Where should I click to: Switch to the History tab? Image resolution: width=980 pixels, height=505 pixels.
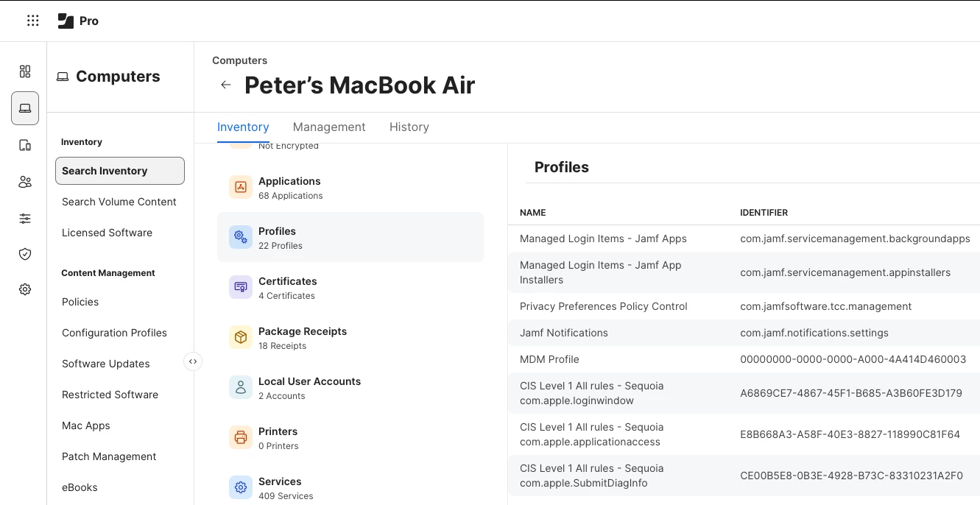pyautogui.click(x=409, y=127)
